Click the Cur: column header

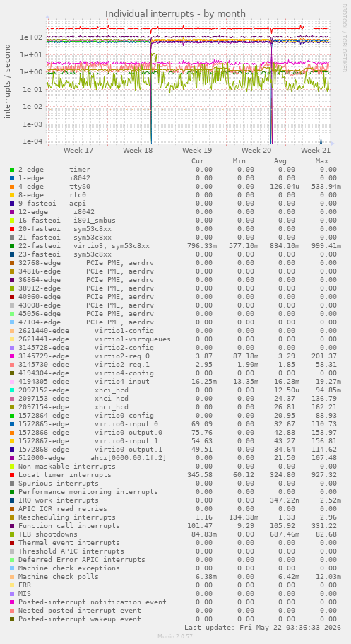point(200,161)
